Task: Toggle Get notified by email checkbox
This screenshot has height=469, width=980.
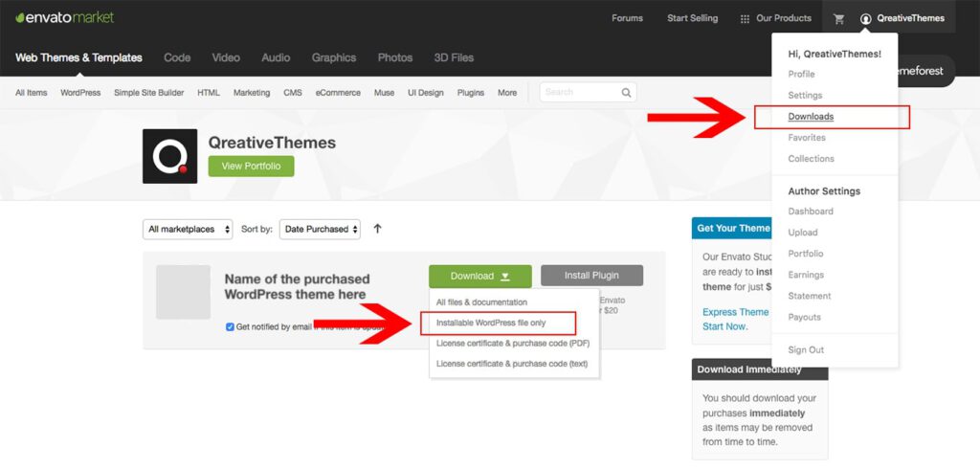Action: pos(230,327)
